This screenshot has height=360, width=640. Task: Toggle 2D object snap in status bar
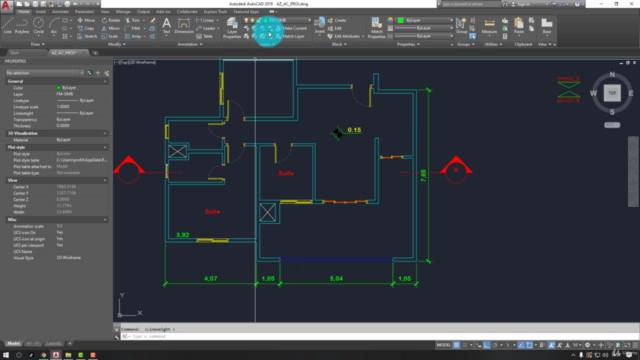(x=529, y=345)
